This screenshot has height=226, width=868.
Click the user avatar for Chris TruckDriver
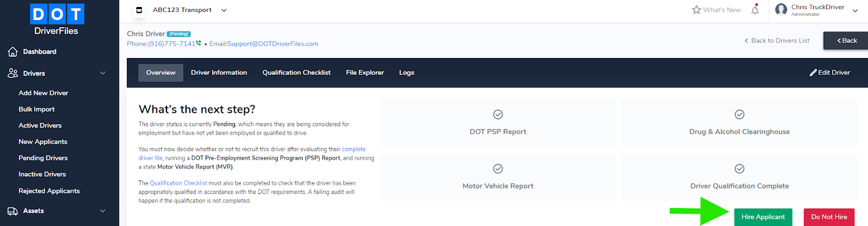(781, 9)
